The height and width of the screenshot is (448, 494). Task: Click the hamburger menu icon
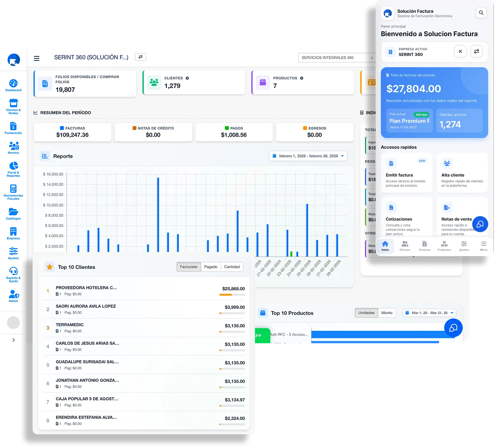tap(37, 58)
